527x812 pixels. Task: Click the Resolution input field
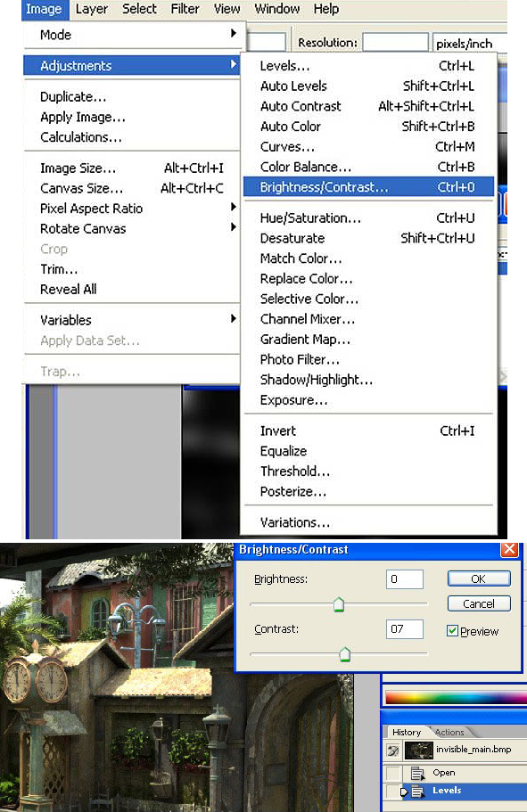(x=395, y=43)
